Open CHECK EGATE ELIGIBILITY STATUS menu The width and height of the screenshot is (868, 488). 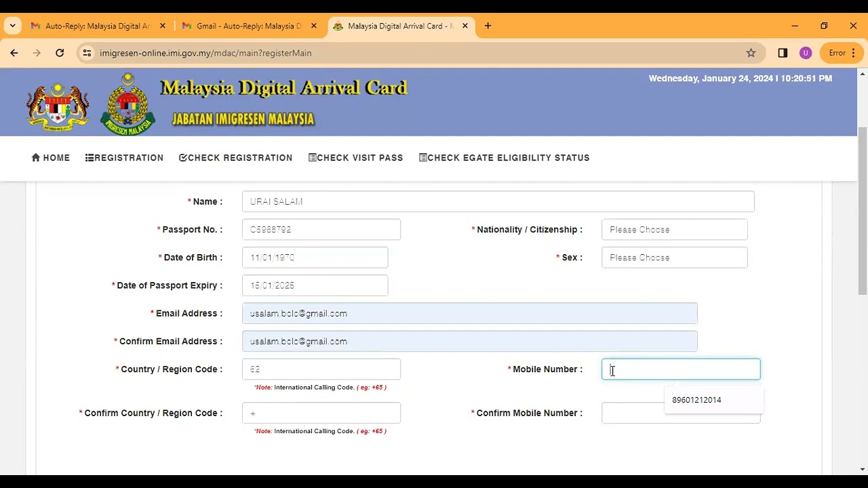(504, 158)
